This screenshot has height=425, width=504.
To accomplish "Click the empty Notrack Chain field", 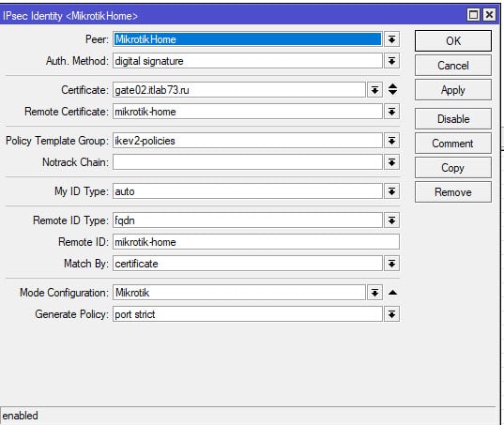I will [x=248, y=162].
